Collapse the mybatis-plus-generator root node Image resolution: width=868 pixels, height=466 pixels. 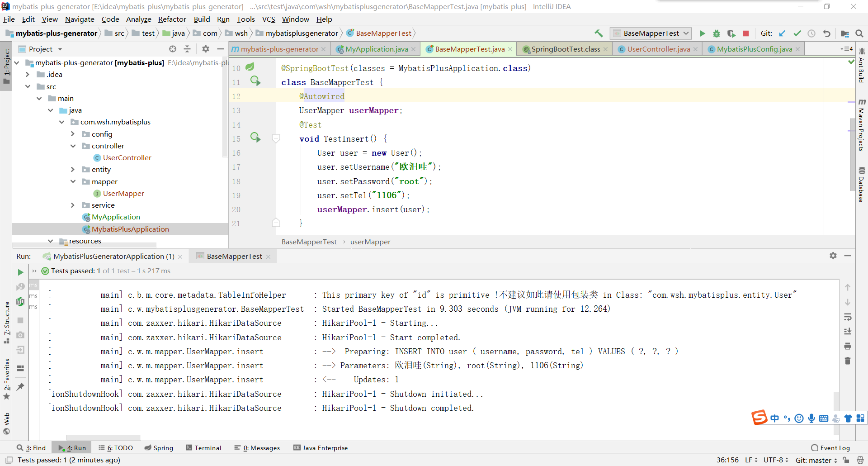tap(17, 62)
